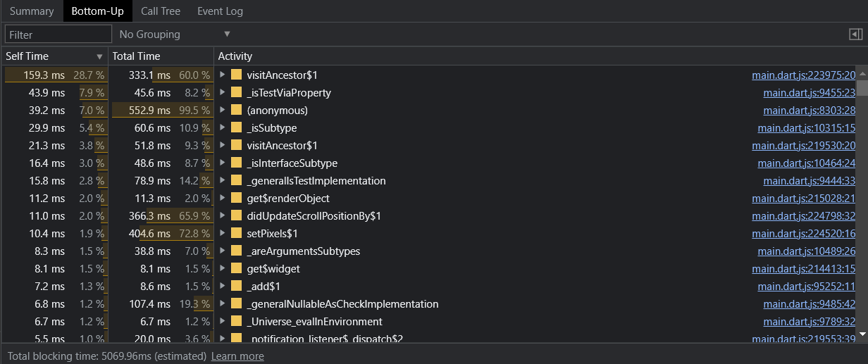Select the Bottom-Up tab
Screen dimensions: 868x364
pos(97,11)
